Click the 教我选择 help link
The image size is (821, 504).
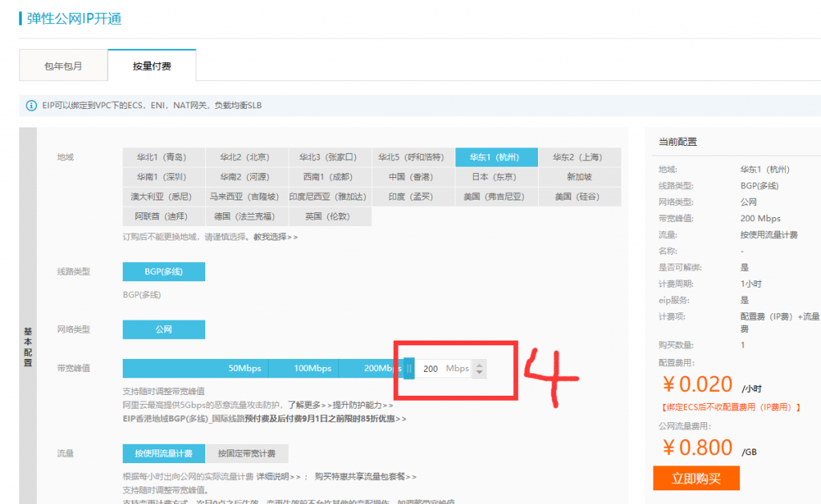click(276, 237)
